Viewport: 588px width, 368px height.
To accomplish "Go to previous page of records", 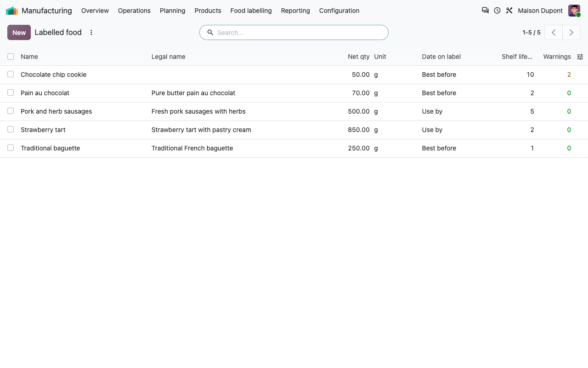I will [x=554, y=32].
